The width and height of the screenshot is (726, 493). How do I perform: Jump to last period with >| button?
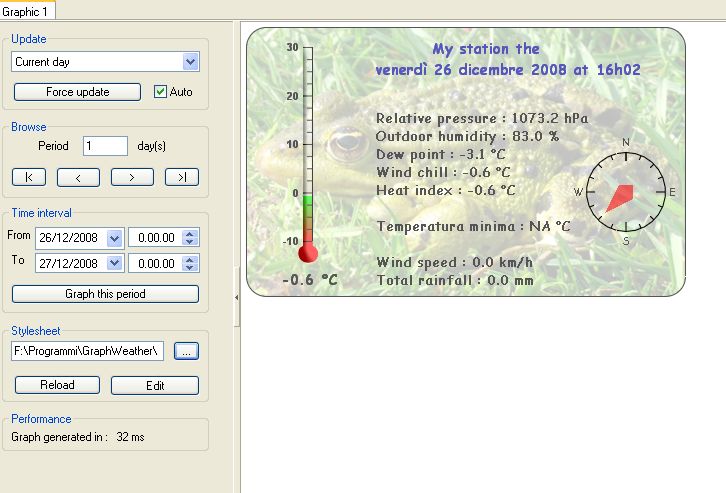182,177
